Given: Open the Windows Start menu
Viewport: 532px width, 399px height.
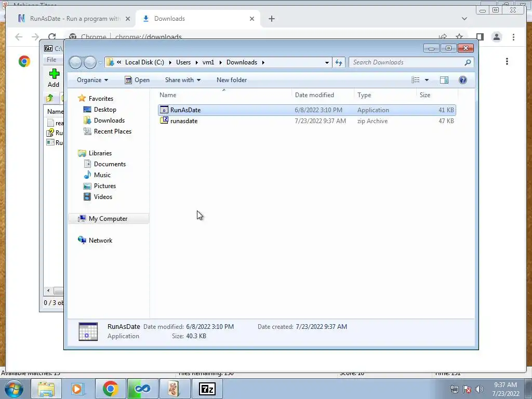Looking at the screenshot, I should click(14, 389).
